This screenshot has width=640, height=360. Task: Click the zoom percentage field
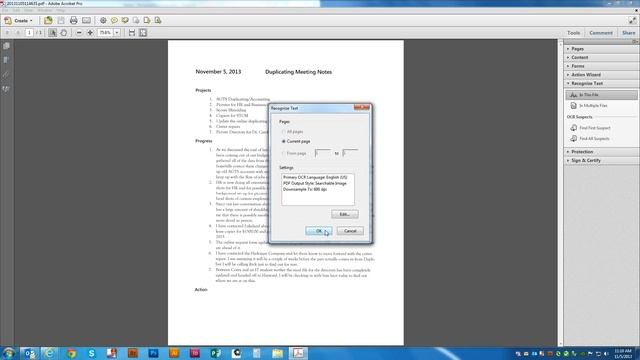(x=105, y=33)
